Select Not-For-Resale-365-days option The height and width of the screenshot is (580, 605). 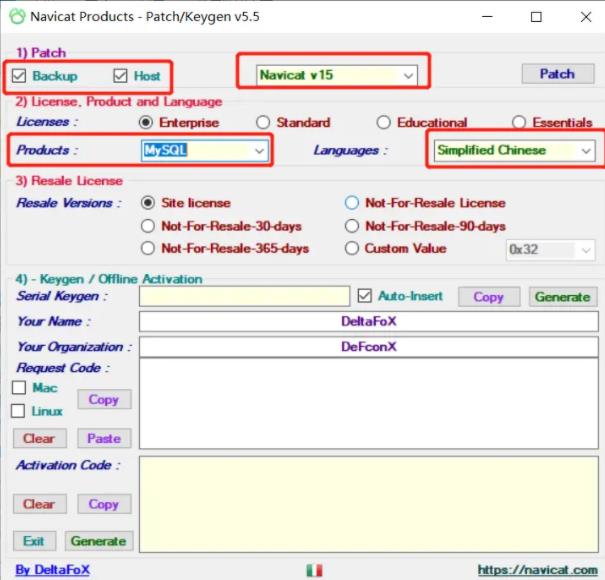pyautogui.click(x=148, y=248)
